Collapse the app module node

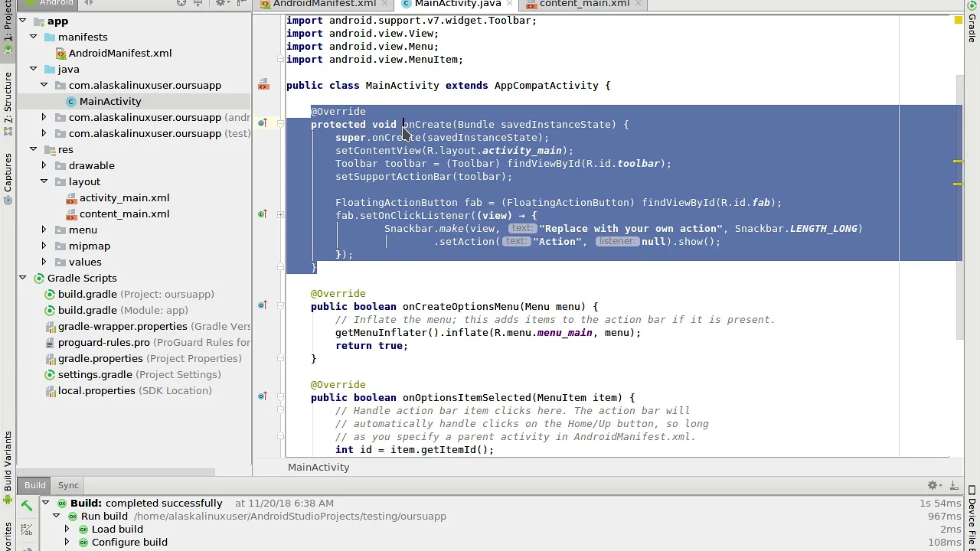[22, 21]
